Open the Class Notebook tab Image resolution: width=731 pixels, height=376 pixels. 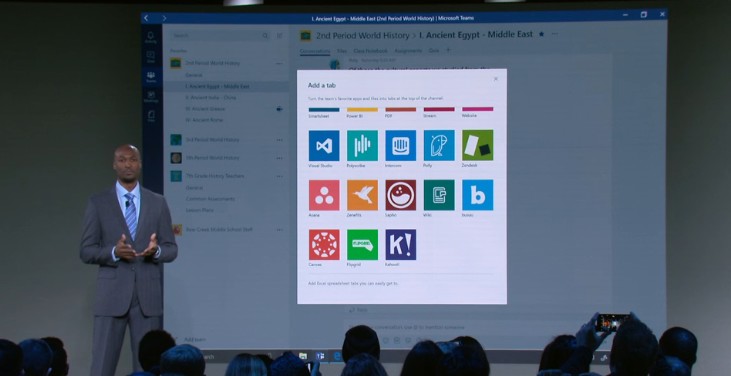click(370, 51)
